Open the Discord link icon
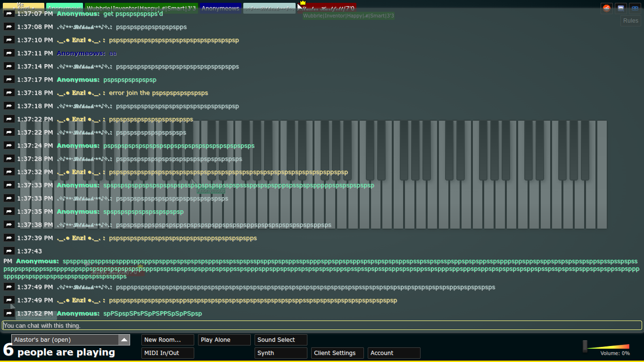 coord(621,8)
